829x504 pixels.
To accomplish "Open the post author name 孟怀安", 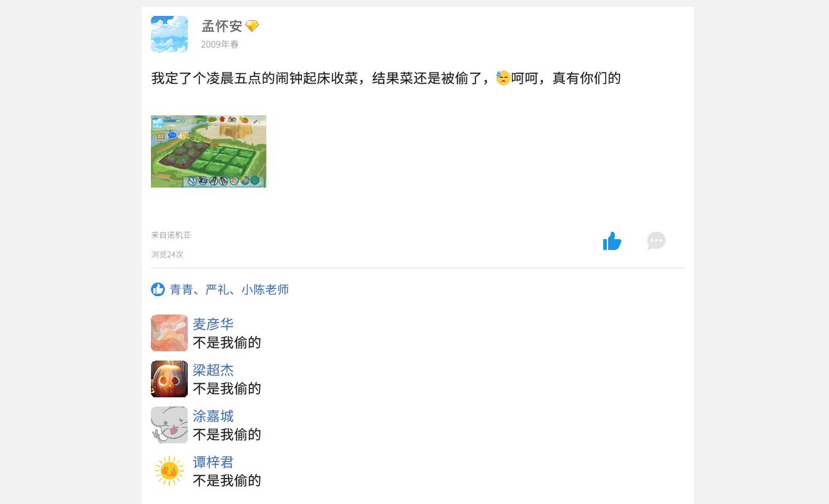I will [x=222, y=26].
